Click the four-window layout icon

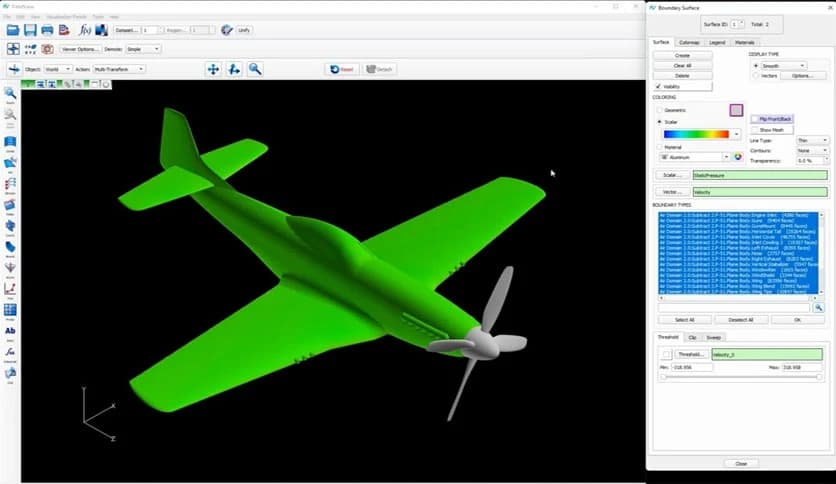[x=13, y=49]
